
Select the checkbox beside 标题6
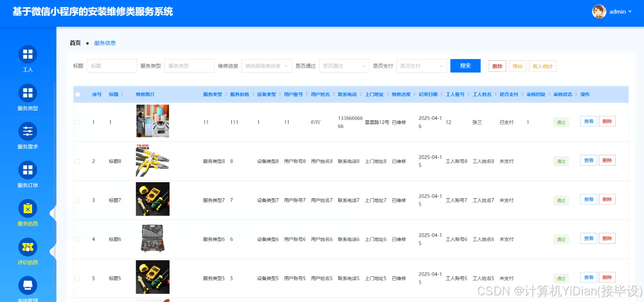78,239
